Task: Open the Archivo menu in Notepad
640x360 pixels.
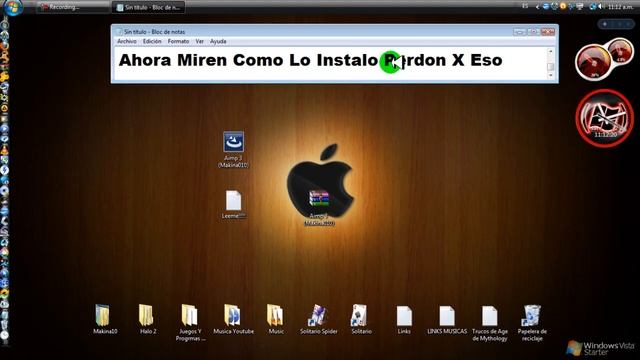Action: click(x=127, y=41)
